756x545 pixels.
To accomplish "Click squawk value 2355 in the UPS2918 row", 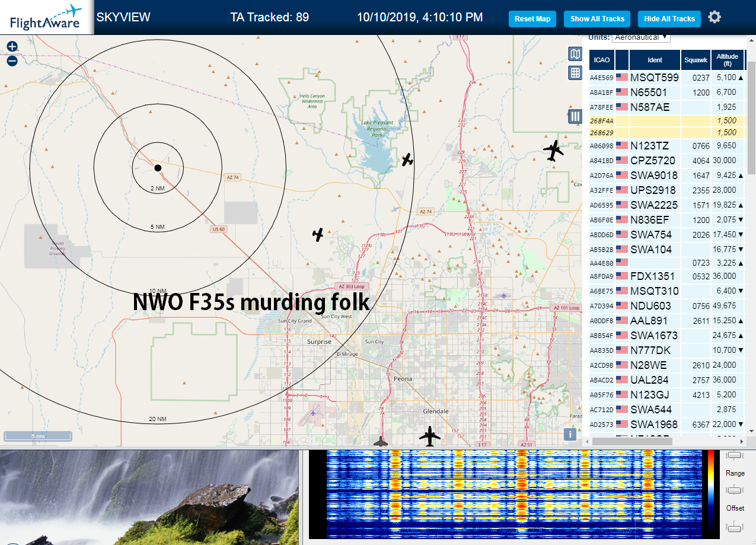I will point(701,190).
